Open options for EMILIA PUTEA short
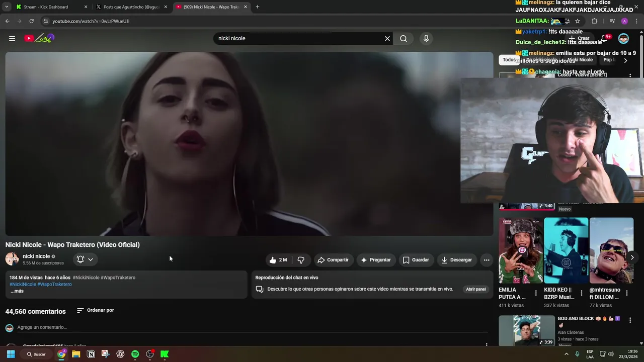The image size is (644, 362). pos(536,293)
